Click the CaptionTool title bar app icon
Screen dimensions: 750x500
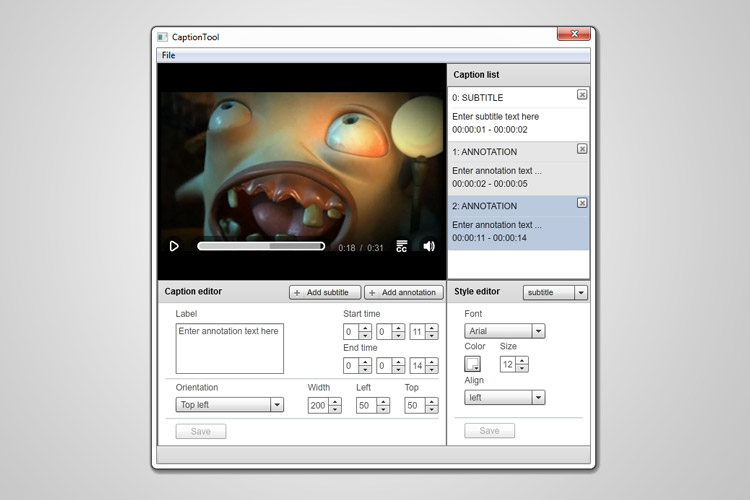click(163, 37)
